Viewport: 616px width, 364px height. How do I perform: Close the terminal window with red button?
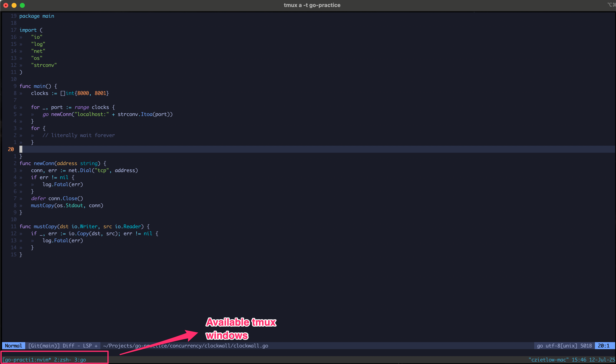click(6, 5)
